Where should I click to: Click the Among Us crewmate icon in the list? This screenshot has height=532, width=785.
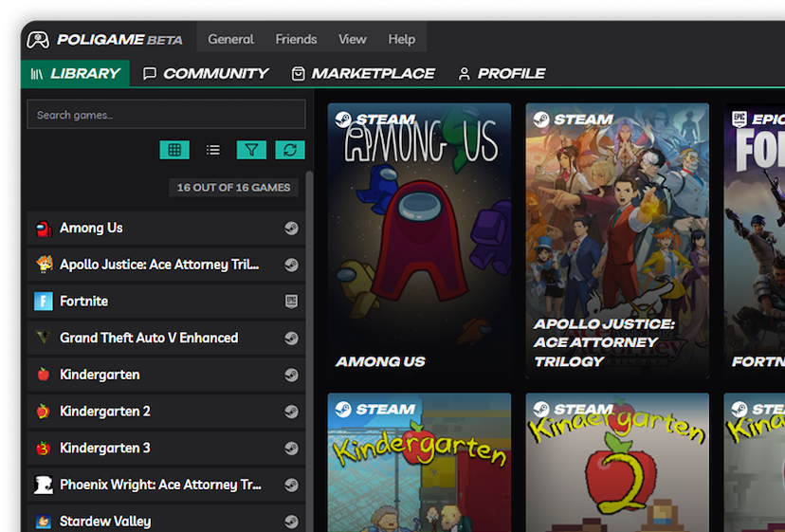(44, 229)
